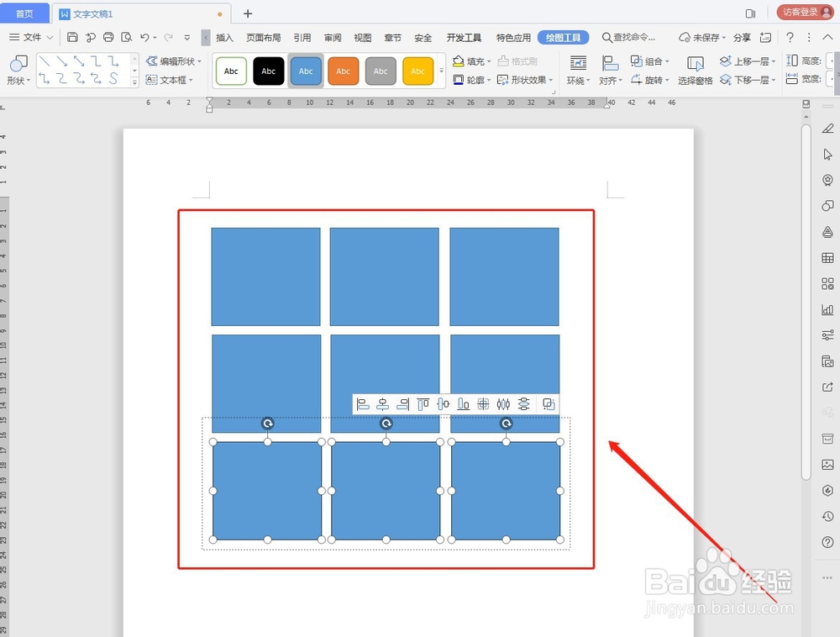Click align top in floating toolbar
840x637 pixels.
[423, 404]
